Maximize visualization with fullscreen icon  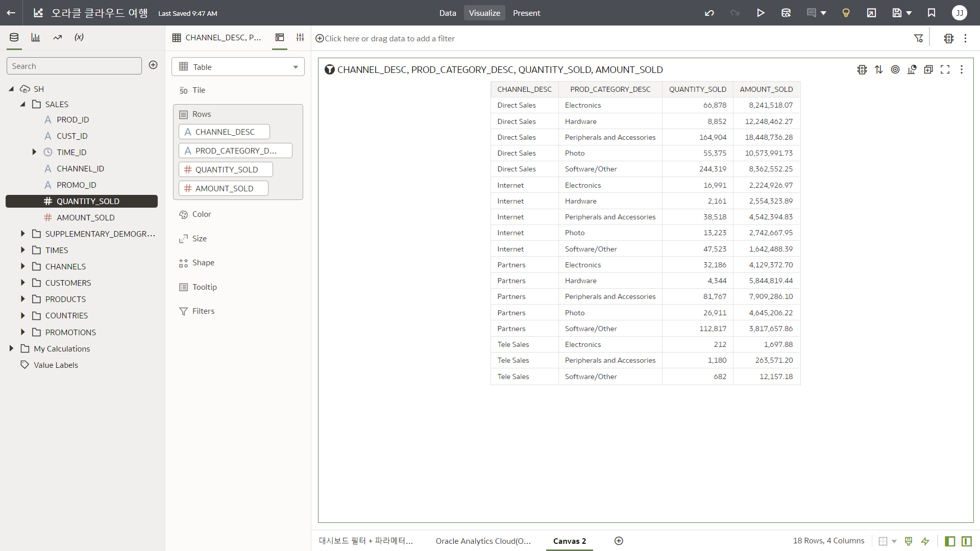pos(945,69)
